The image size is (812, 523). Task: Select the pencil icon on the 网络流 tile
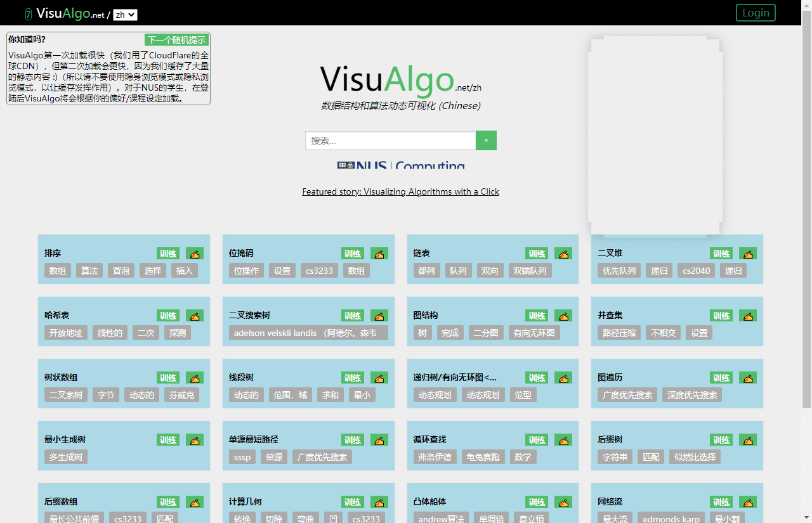tap(748, 501)
